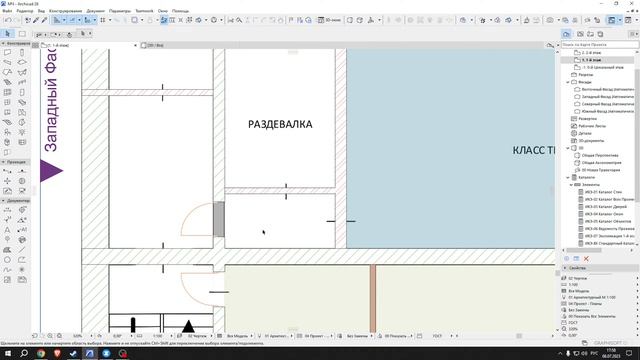Screen dimensions: 640x360
Task: Open Chrome from the taskbar
Action: pos(41,353)
